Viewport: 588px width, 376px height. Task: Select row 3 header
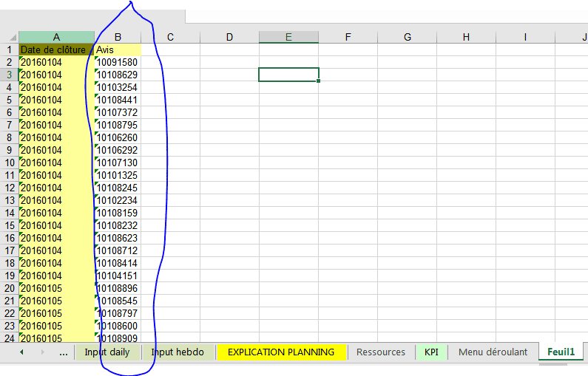(9, 75)
